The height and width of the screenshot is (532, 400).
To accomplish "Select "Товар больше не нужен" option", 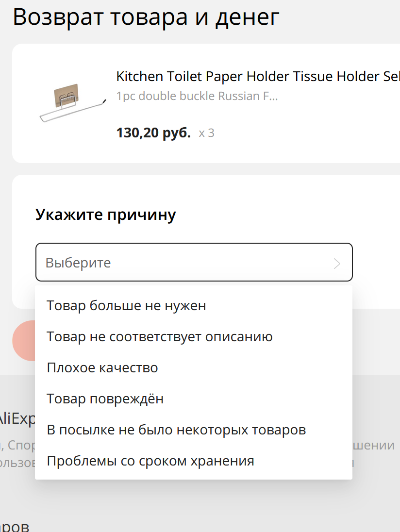I will (126, 306).
